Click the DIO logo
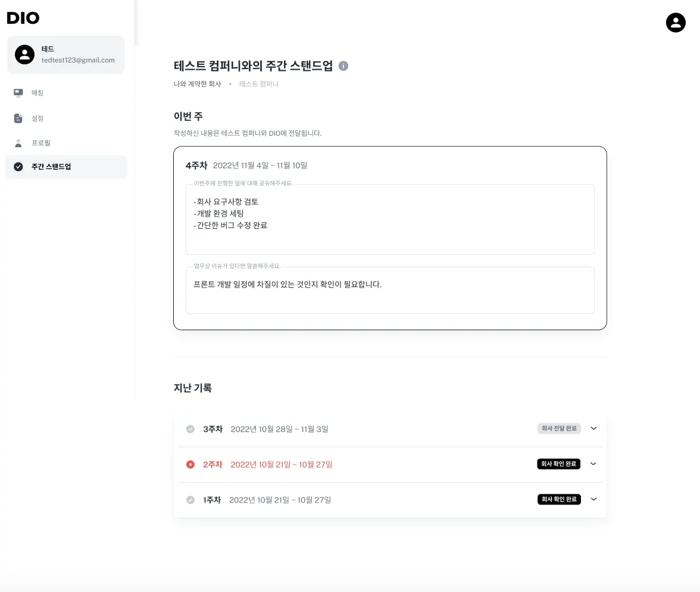This screenshot has width=700, height=592. pos(23,18)
